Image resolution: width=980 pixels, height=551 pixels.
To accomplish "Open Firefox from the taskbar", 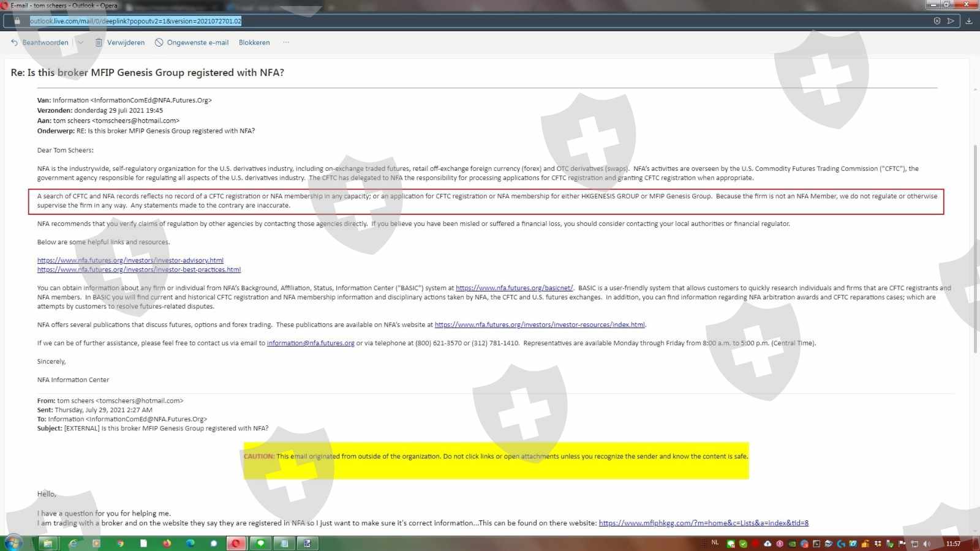I will [x=167, y=544].
